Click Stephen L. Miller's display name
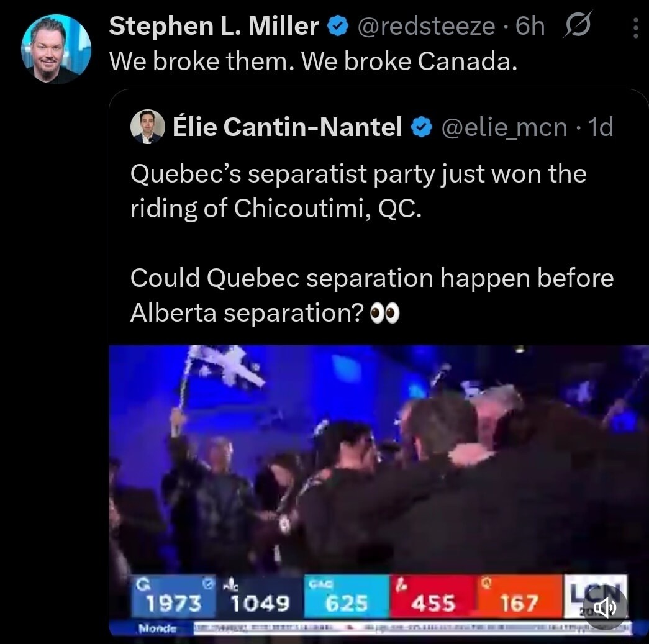The width and height of the screenshot is (649, 644). point(214,26)
